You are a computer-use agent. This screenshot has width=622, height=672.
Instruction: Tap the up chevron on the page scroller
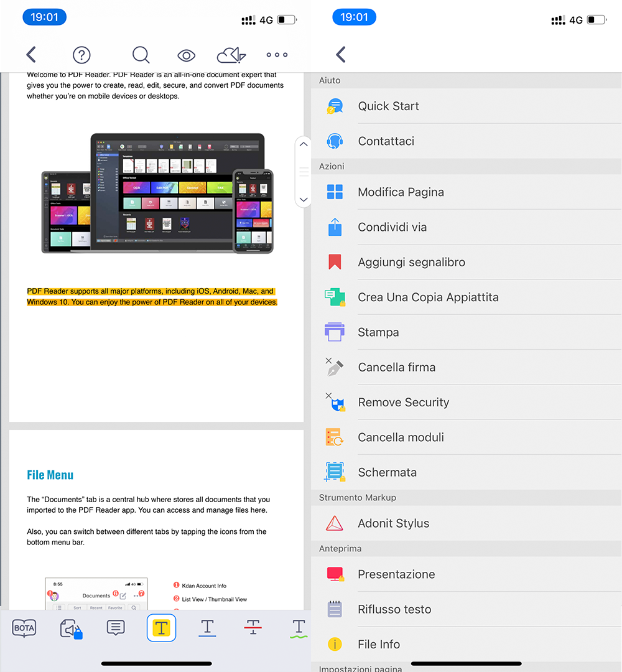pos(304,144)
